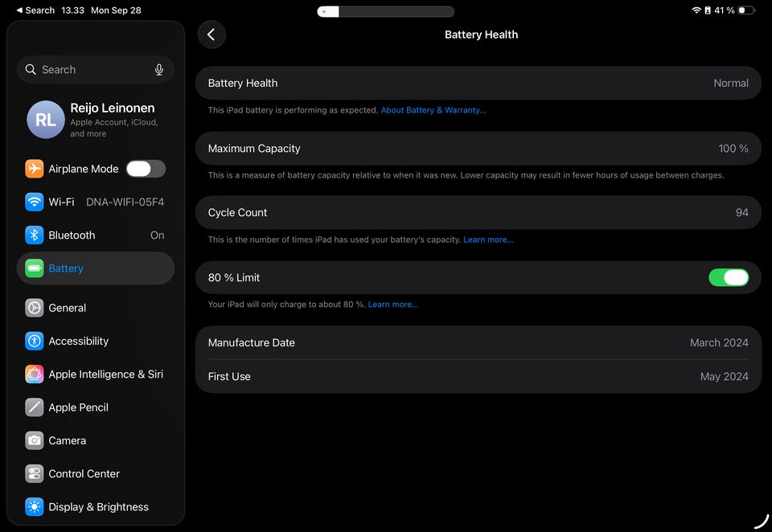Open Reijo Leinonen Apple Account
Viewport: 772px width, 532px height.
pos(96,120)
